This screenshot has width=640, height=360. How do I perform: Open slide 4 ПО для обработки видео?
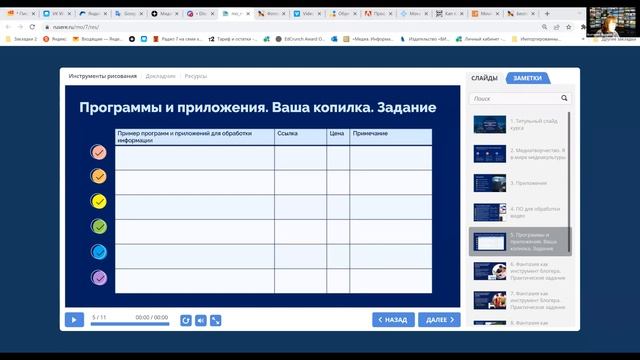point(489,213)
